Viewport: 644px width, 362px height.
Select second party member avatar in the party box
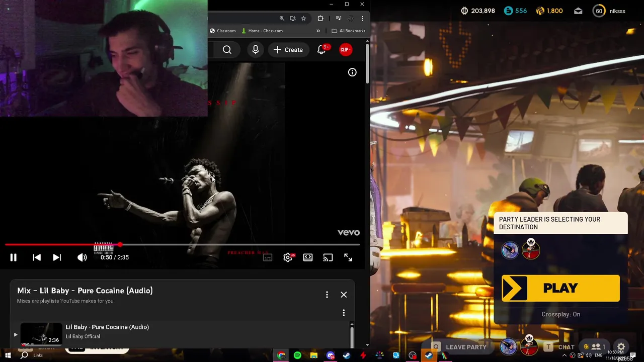coord(531,249)
